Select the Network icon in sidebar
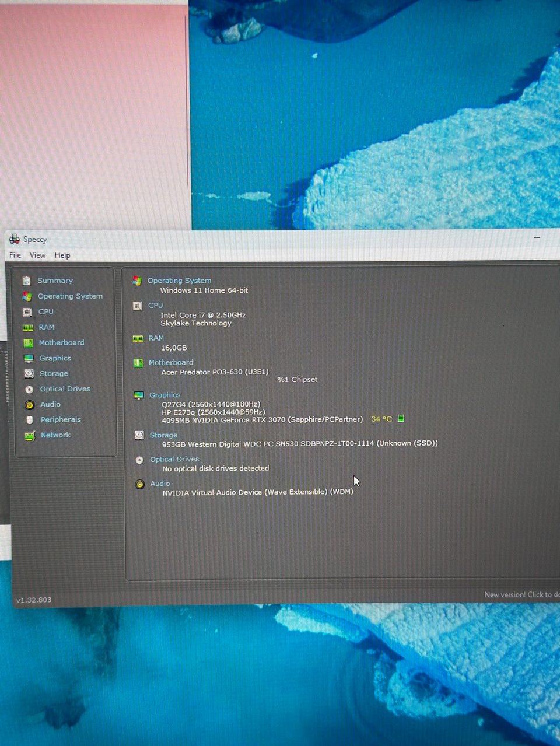This screenshot has width=560, height=746. point(30,436)
